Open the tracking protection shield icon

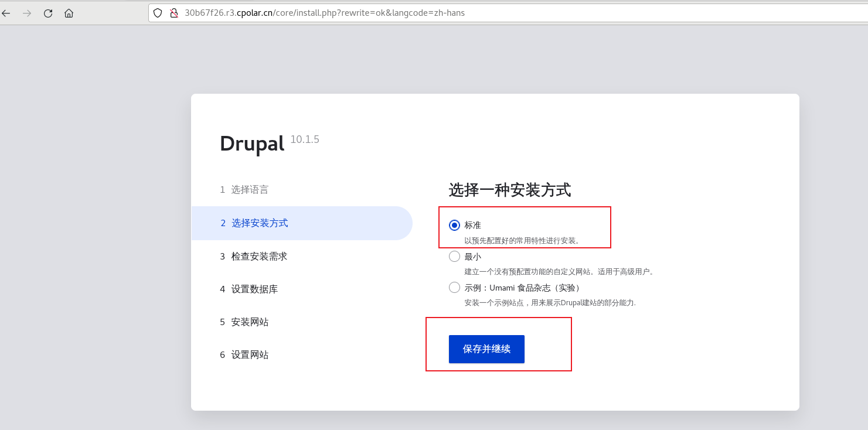(157, 12)
